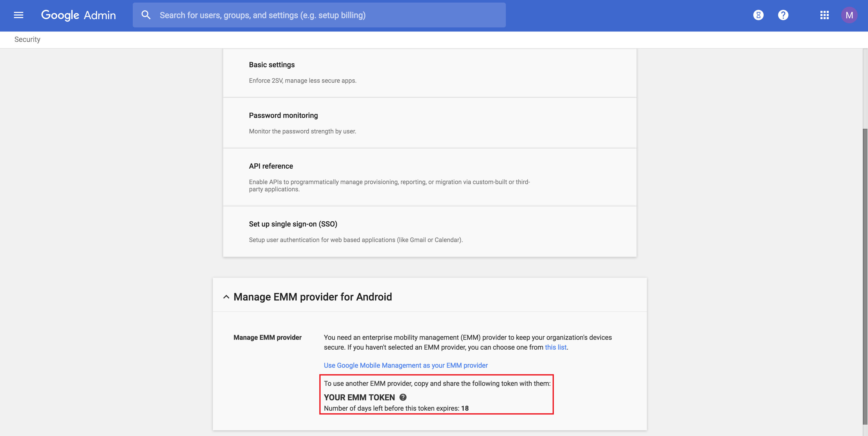Open the main hamburger menu
This screenshot has width=868, height=436.
pyautogui.click(x=19, y=15)
